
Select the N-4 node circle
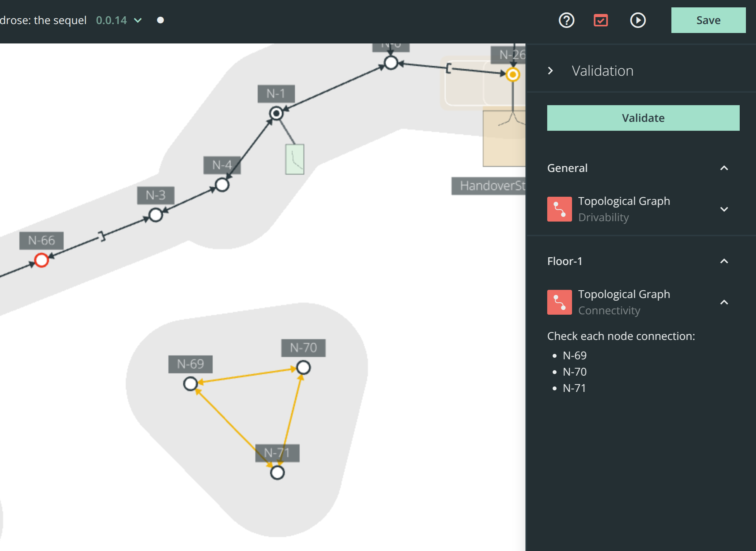(x=222, y=185)
